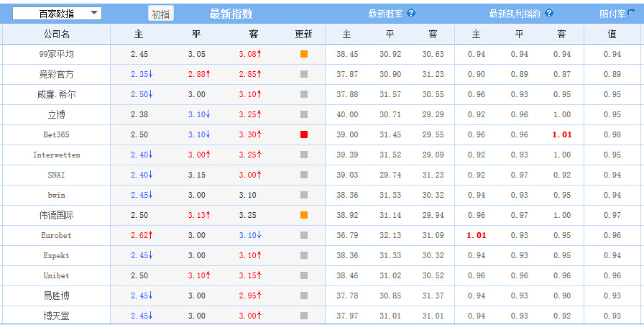
Task: Click the 赔付率 header link
Action: tap(612, 14)
